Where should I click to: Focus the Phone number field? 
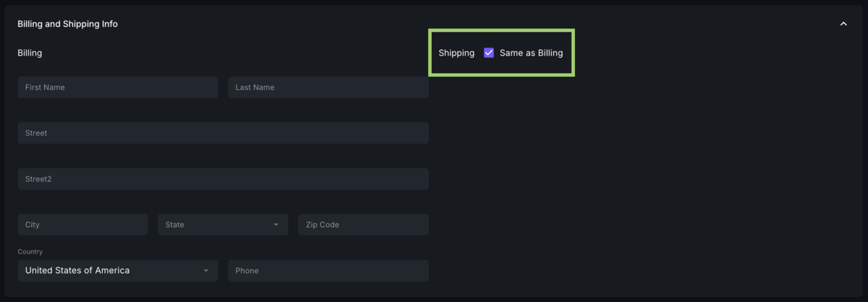[x=328, y=271]
